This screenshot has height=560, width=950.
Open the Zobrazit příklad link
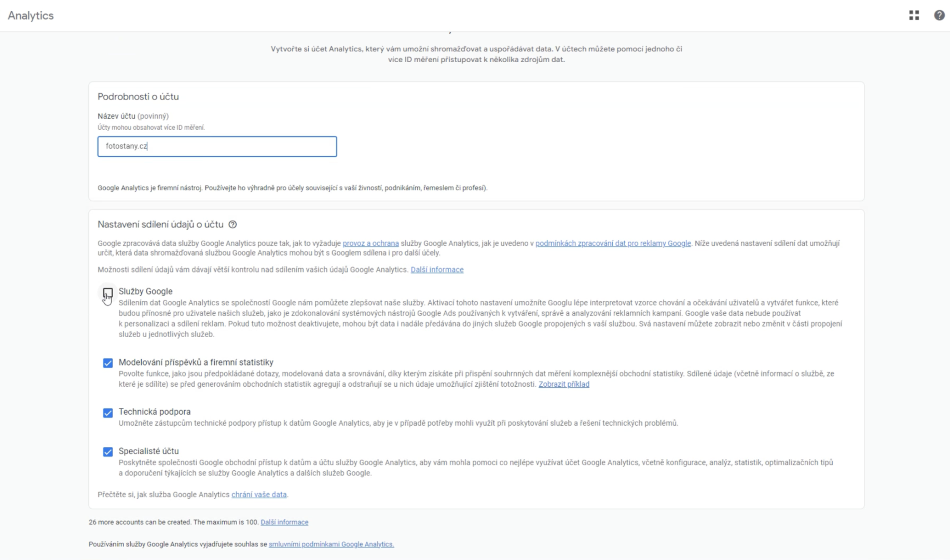pos(563,384)
